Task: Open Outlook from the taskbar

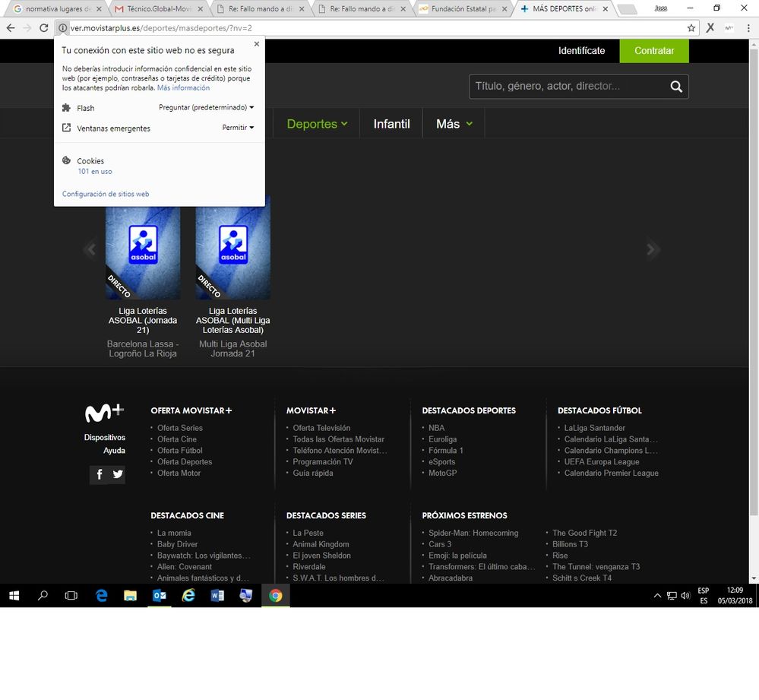Action: pos(159,596)
